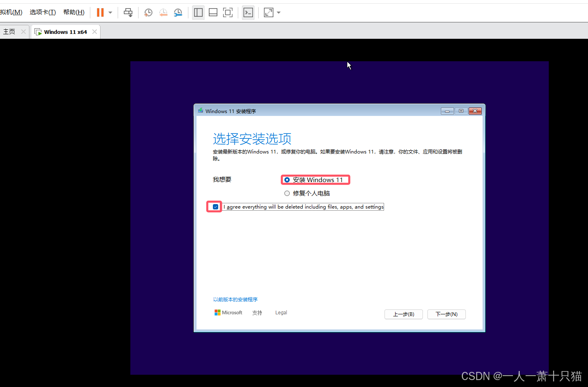
Task: Click the 下一步(N) button
Action: pyautogui.click(x=447, y=314)
